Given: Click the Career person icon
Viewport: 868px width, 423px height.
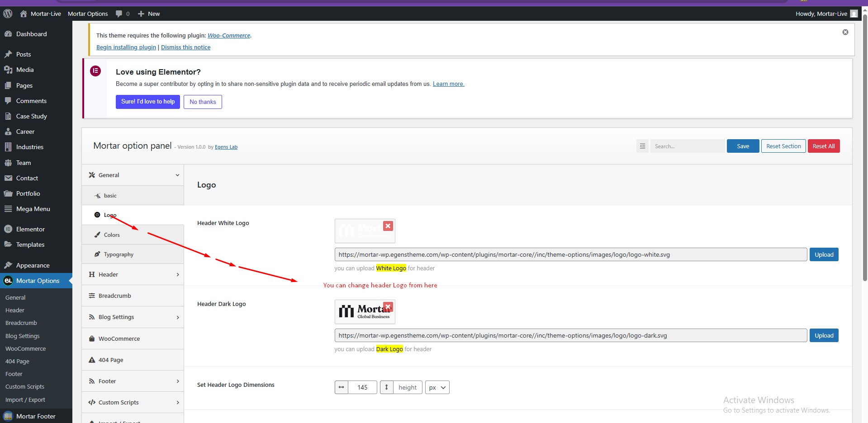Looking at the screenshot, I should click(8, 132).
